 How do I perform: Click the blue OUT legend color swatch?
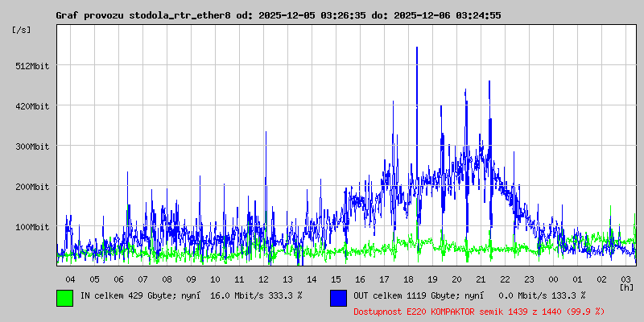[338, 297]
